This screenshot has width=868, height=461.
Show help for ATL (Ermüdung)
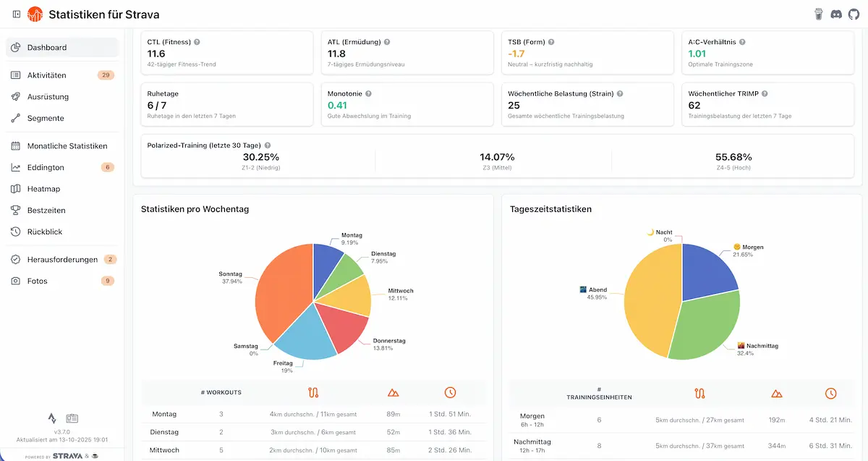388,43
